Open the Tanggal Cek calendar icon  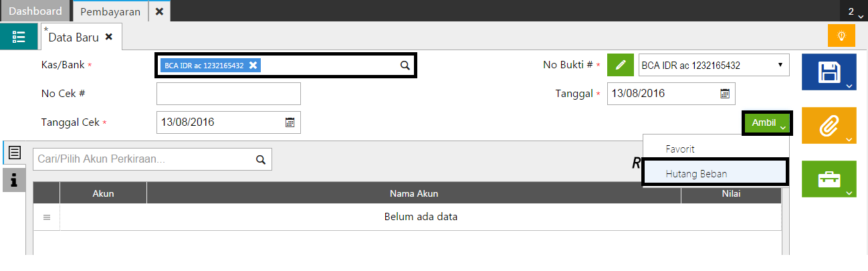(x=290, y=122)
